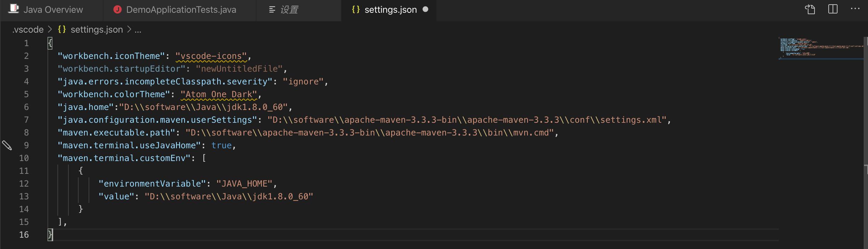This screenshot has width=868, height=249.
Task: Click the vertical scrollbar of the editor
Action: tap(866, 142)
